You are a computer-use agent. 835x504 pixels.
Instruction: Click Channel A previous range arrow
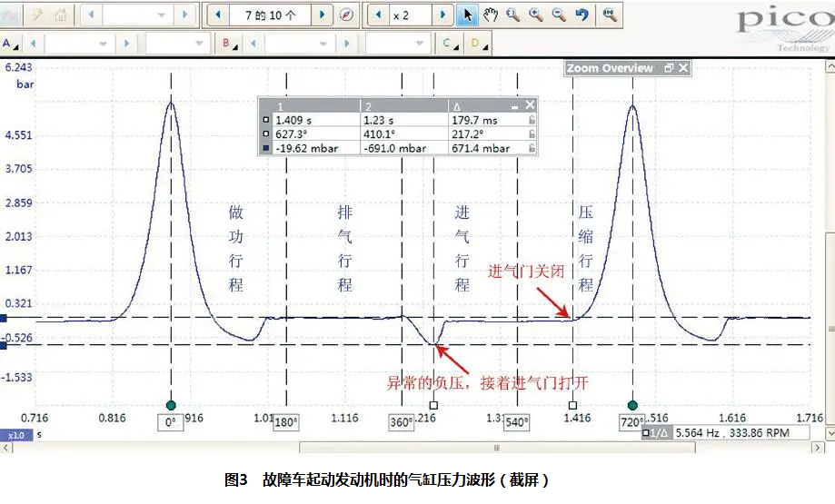coord(33,44)
